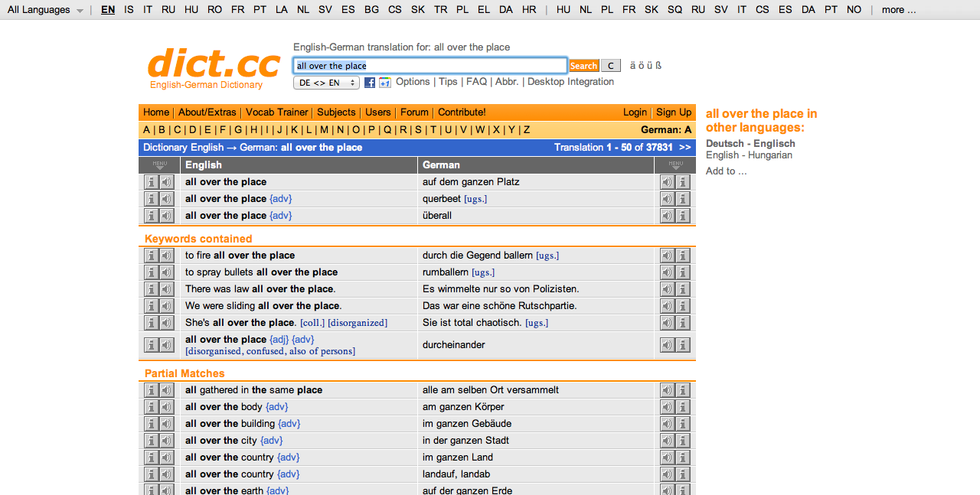Screen dimensions: 980x495
Task: Open info for German 'am ganzen Körper'
Action: tap(683, 407)
